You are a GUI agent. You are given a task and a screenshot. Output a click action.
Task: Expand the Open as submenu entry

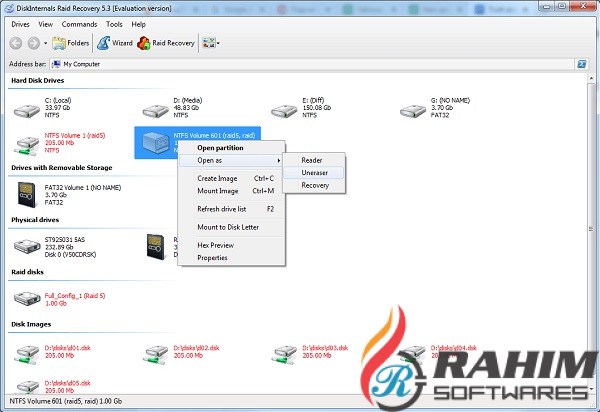pos(232,160)
